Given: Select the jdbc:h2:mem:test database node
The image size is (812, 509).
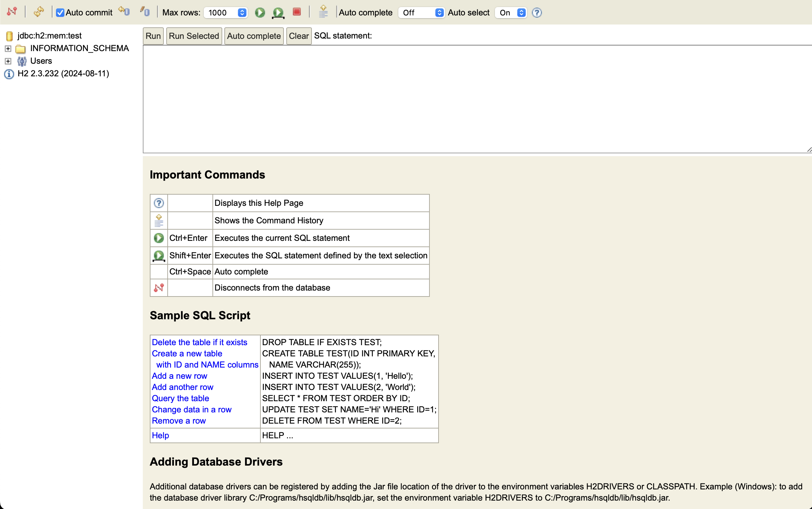Looking at the screenshot, I should tap(49, 35).
